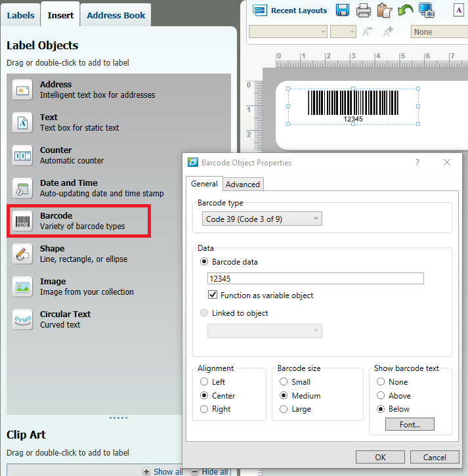
Task: Click the Save layout icon
Action: pyautogui.click(x=342, y=10)
